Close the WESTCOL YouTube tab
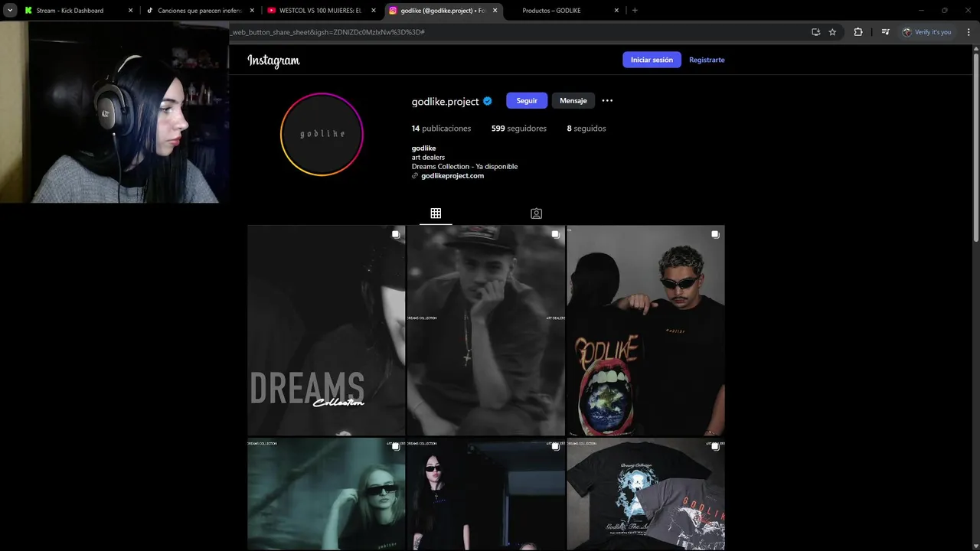The height and width of the screenshot is (551, 980). (x=373, y=11)
